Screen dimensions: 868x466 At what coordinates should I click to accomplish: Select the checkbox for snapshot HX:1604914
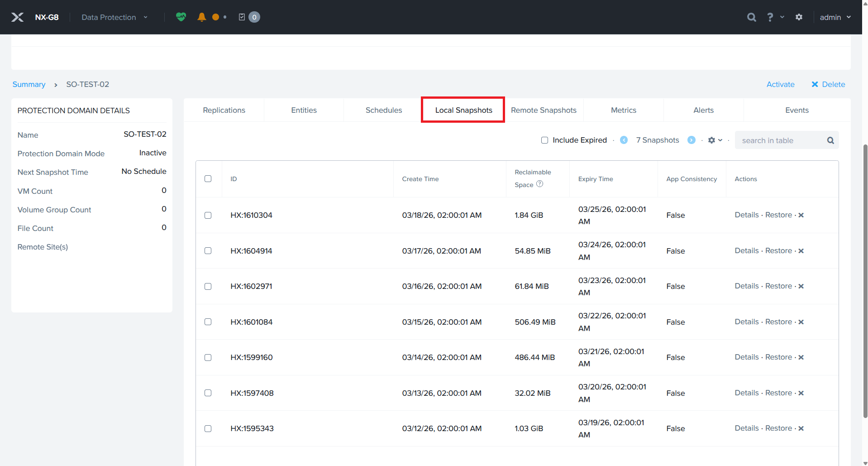(x=208, y=251)
